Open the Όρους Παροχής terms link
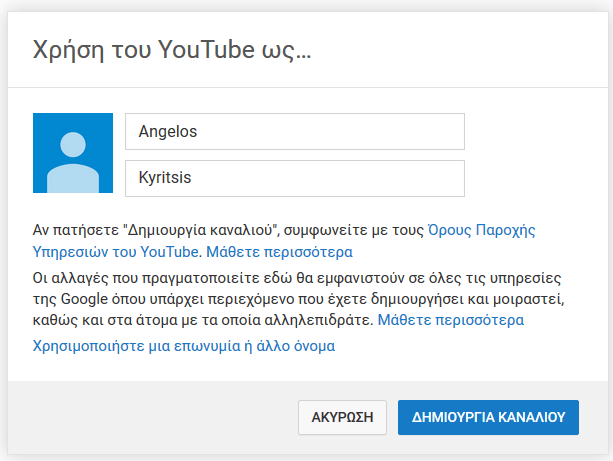Viewport: 613px width, 461px height. (482, 230)
